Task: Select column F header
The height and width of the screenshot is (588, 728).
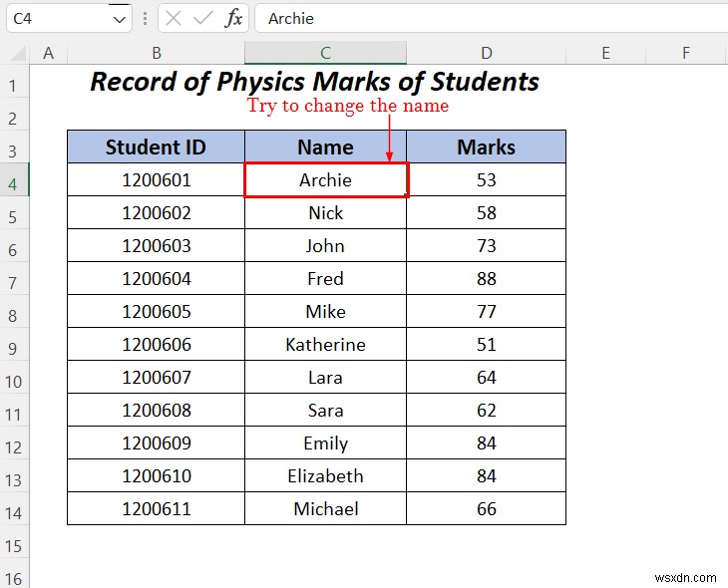Action: (686, 53)
